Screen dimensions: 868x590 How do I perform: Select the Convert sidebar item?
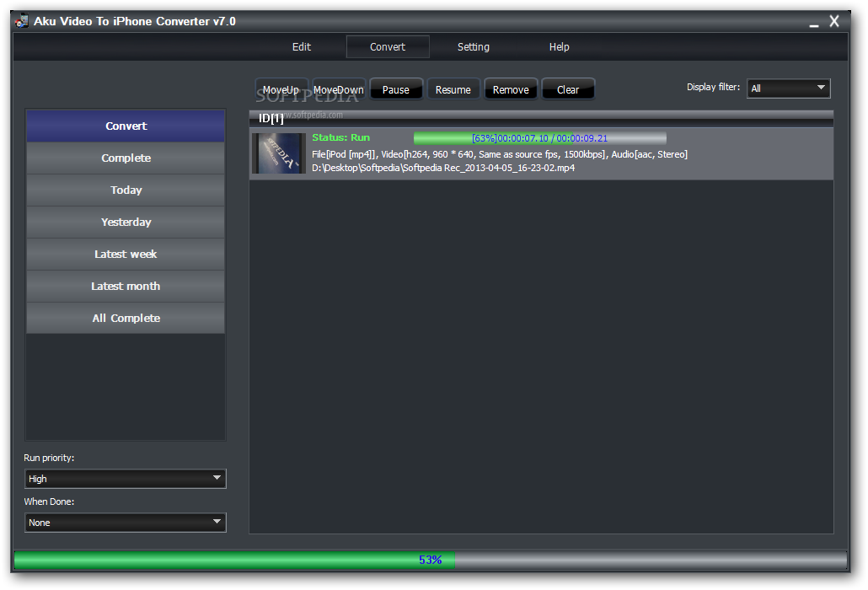[x=126, y=126]
